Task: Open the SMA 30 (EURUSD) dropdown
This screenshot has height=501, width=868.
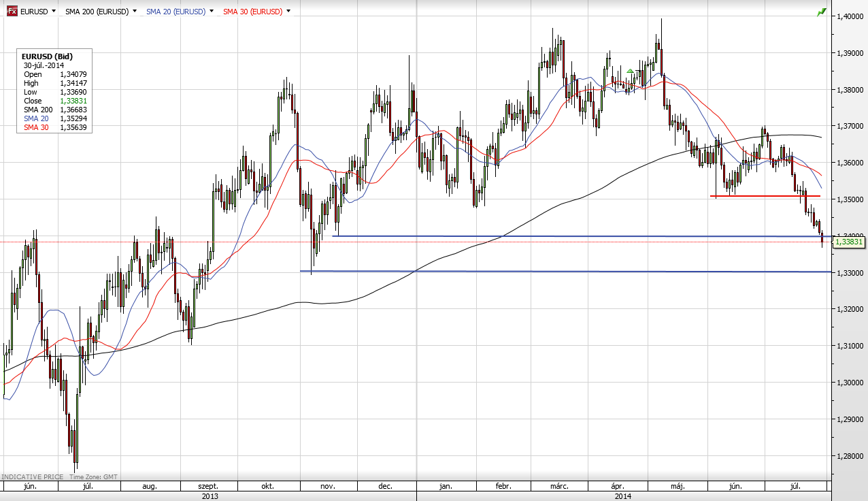Action: coord(288,11)
